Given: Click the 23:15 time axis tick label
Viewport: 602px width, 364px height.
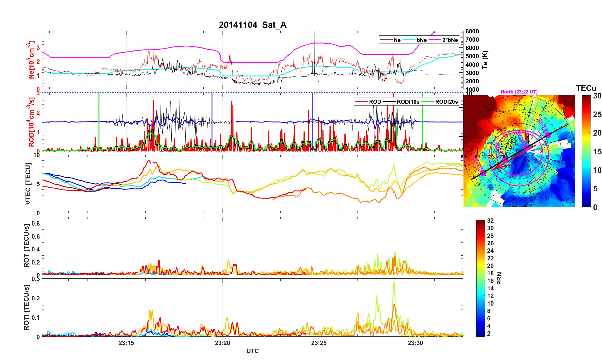Looking at the screenshot, I should [x=126, y=343].
